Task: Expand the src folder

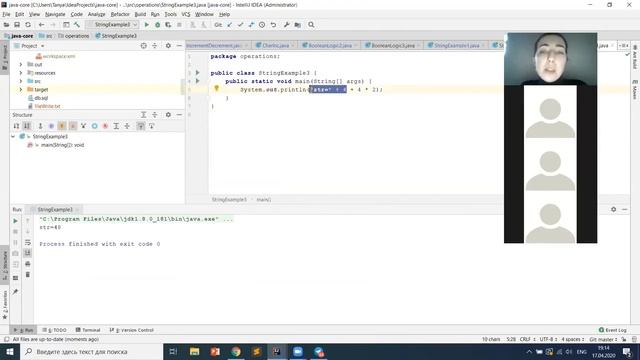Action: pos(21,81)
